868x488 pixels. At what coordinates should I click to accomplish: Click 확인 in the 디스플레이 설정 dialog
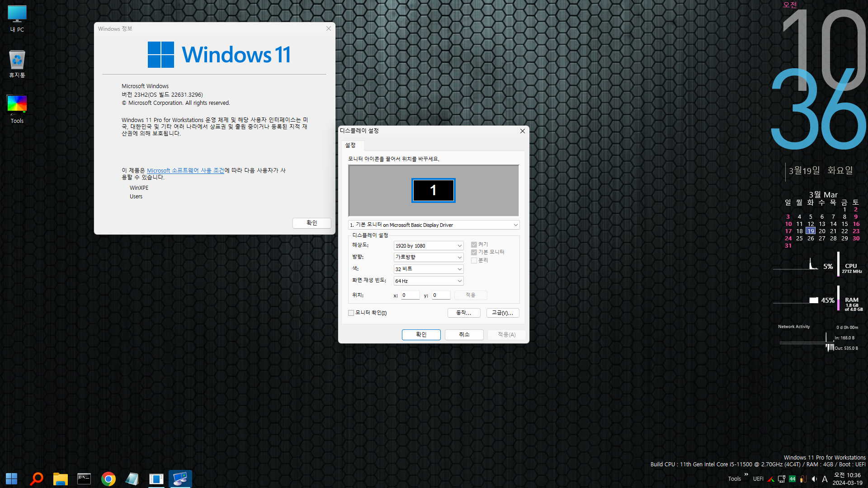pos(421,334)
